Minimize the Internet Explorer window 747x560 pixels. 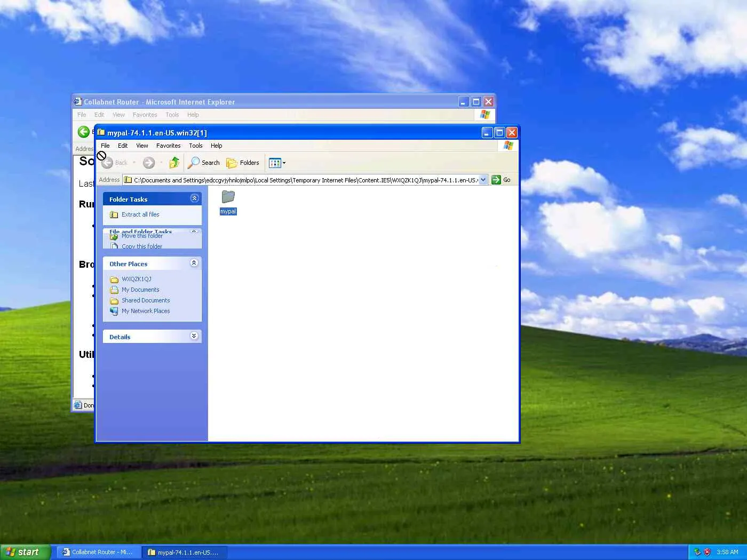tap(464, 102)
